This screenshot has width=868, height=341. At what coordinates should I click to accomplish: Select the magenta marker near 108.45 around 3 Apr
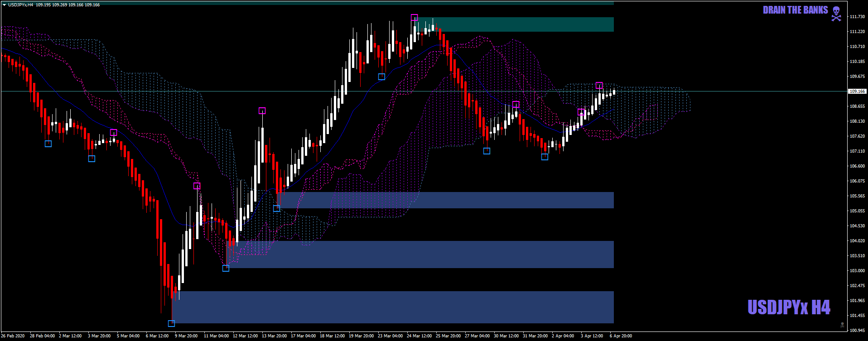pos(581,111)
